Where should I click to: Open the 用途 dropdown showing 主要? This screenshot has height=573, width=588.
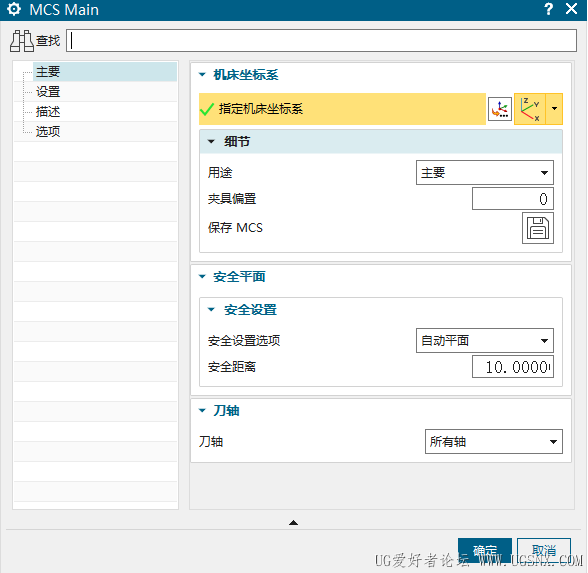tap(484, 172)
